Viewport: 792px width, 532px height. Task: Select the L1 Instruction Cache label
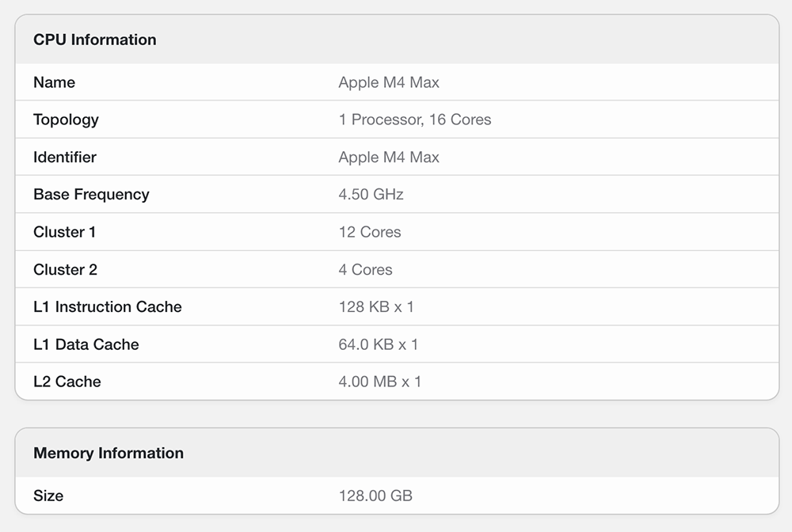108,306
